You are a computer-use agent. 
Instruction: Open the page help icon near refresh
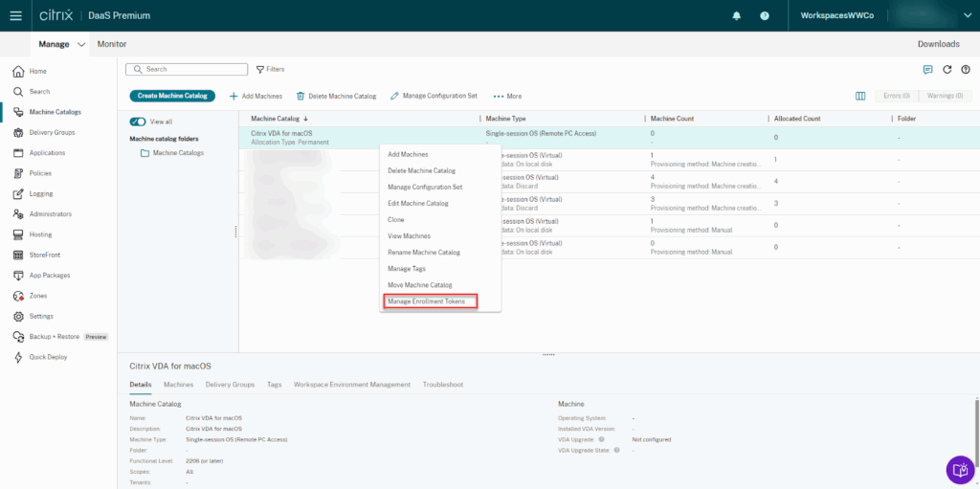[966, 70]
